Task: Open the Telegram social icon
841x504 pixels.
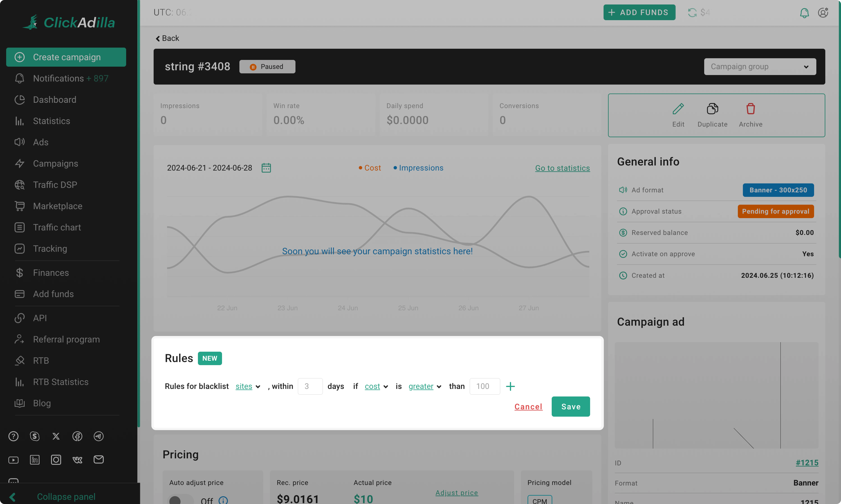Action: (99, 436)
